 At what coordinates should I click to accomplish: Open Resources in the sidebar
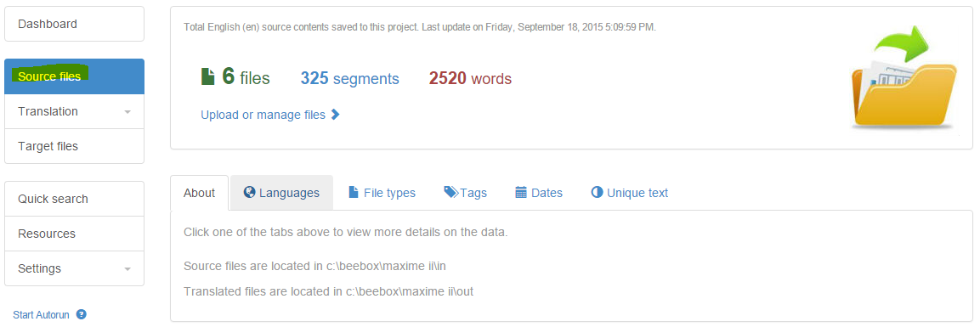pyautogui.click(x=75, y=234)
